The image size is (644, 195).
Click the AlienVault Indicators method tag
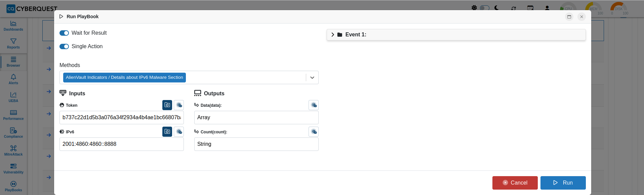124,77
